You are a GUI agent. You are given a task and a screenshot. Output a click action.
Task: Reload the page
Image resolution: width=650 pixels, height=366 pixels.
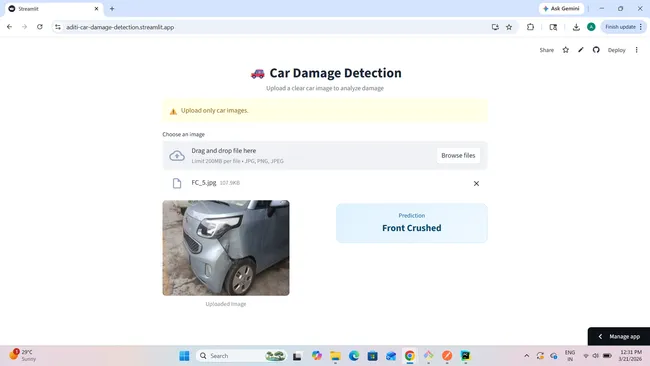click(x=40, y=27)
